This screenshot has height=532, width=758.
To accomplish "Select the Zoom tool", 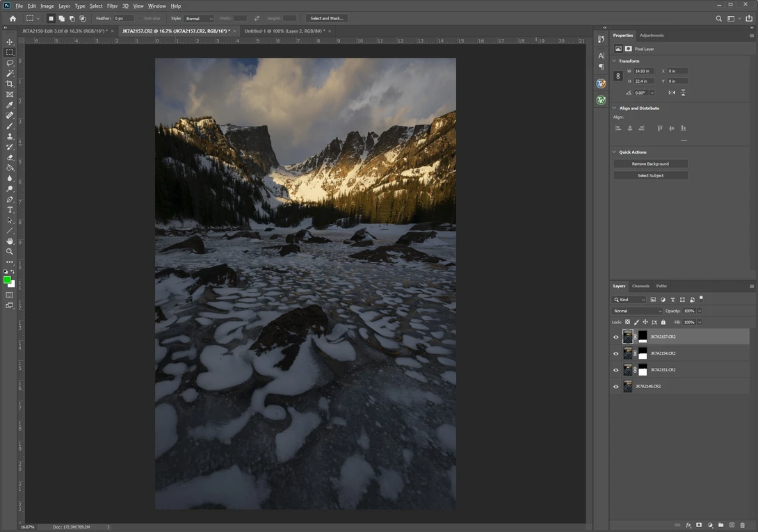I will point(10,252).
